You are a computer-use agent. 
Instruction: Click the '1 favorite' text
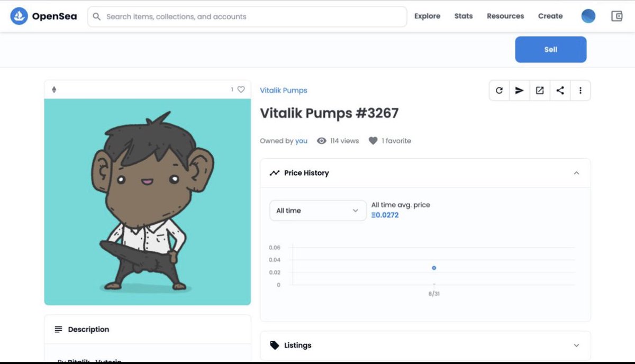click(396, 141)
